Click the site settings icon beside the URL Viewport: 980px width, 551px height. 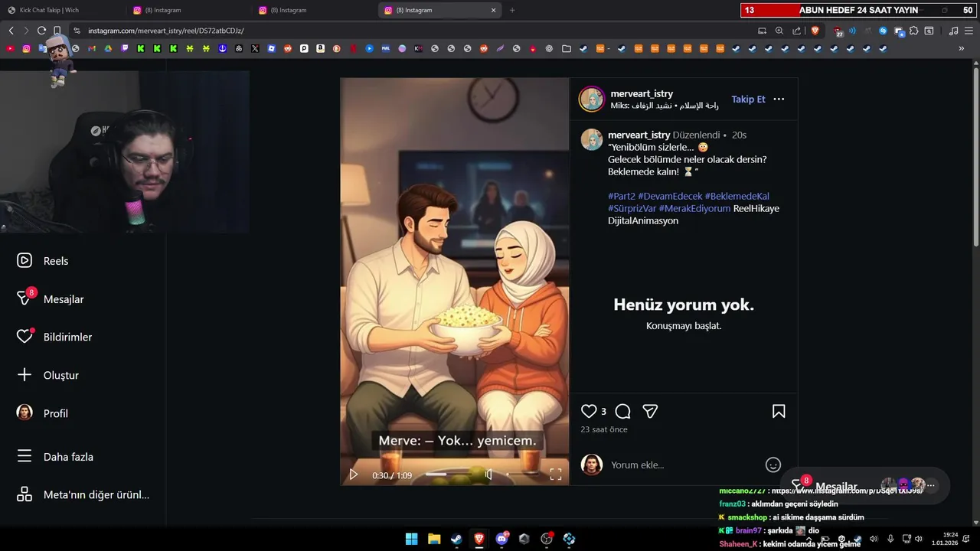point(76,31)
